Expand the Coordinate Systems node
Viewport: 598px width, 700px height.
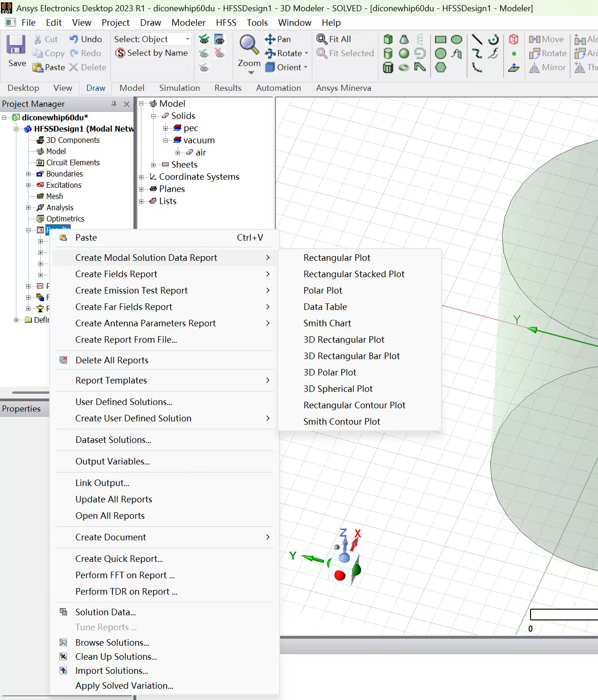click(x=141, y=177)
